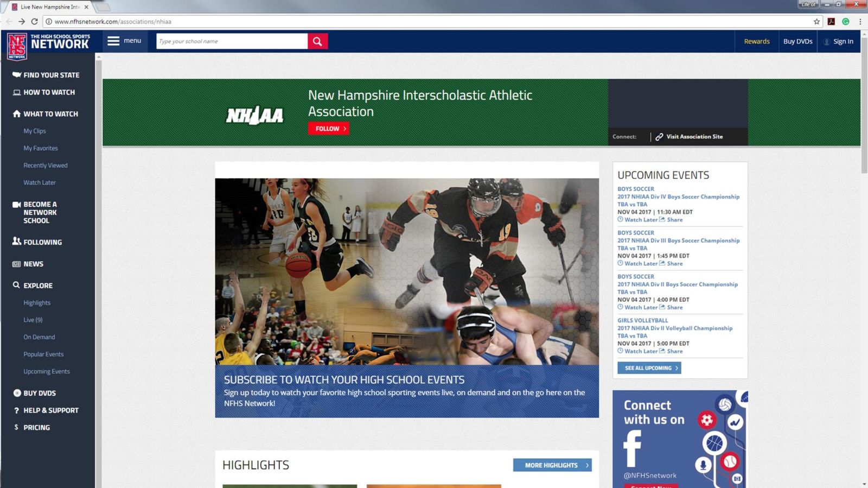Open Chrome's three-dot menu
868x488 pixels.
860,22
